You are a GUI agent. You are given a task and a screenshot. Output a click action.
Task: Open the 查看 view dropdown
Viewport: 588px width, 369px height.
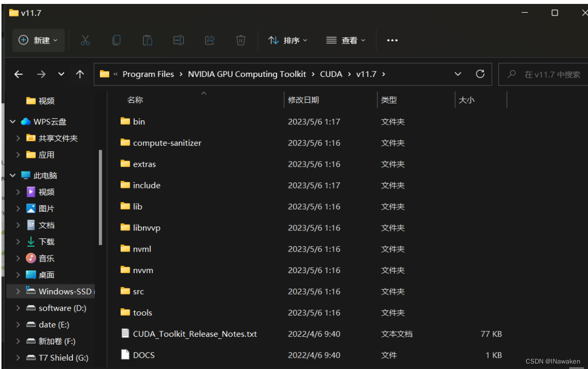[345, 41]
